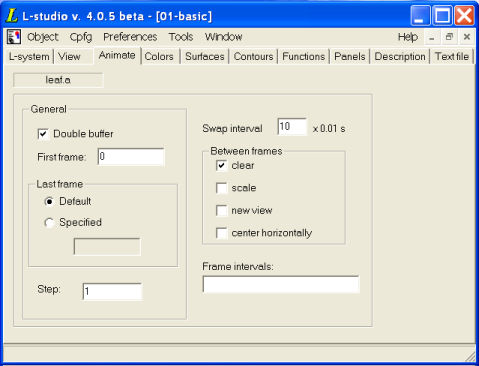
Task: Open the Tools menu
Action: pyautogui.click(x=181, y=37)
